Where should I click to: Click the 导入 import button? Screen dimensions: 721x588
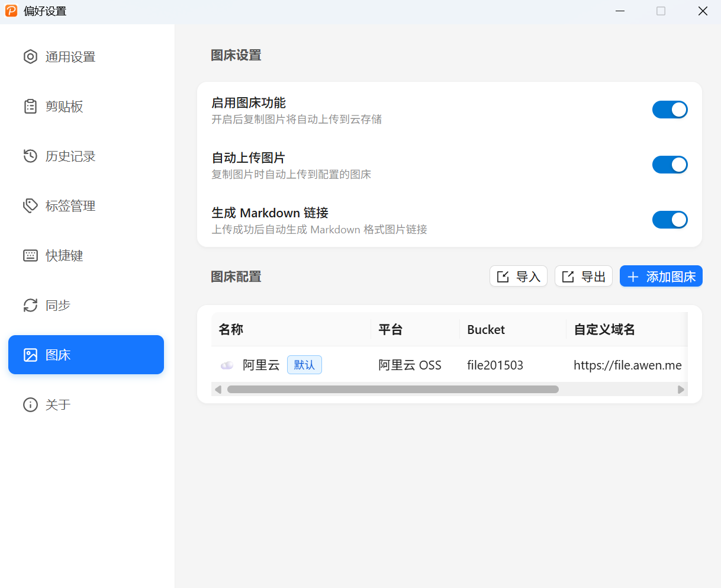(x=518, y=277)
